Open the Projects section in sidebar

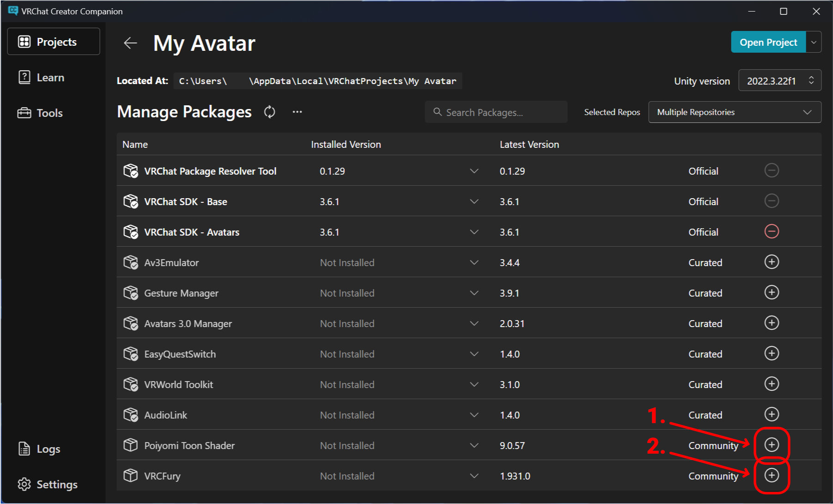point(54,42)
